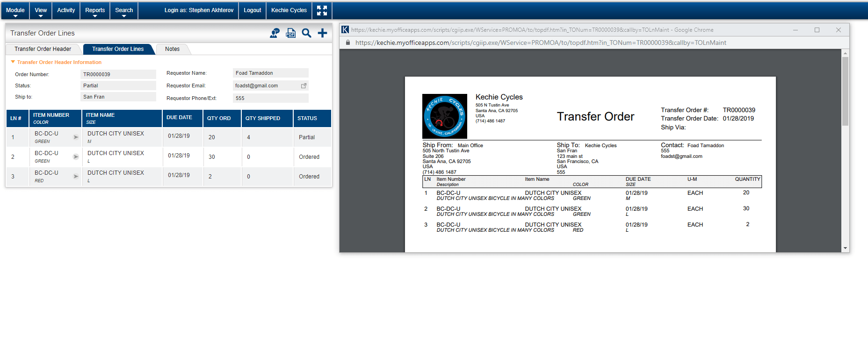Click Requestor Phone/Ext field 555
The width and height of the screenshot is (868, 349).
tap(271, 98)
